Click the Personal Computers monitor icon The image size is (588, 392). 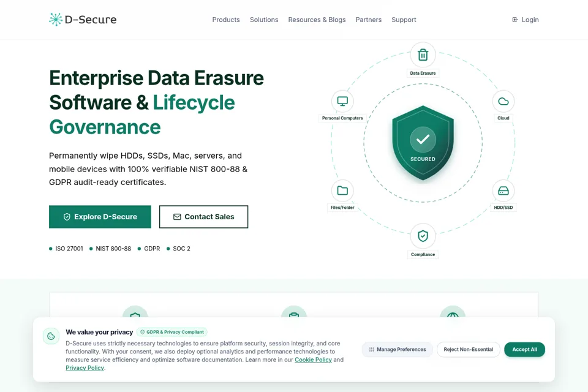342,101
